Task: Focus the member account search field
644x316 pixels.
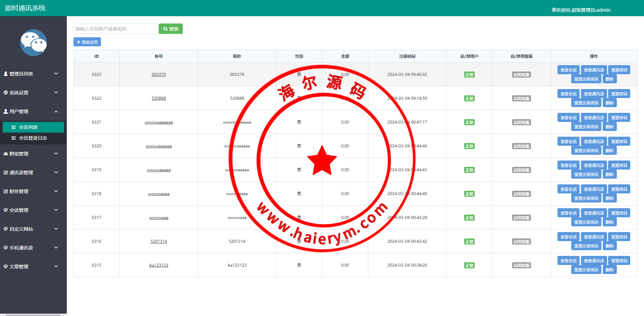Action: point(115,29)
